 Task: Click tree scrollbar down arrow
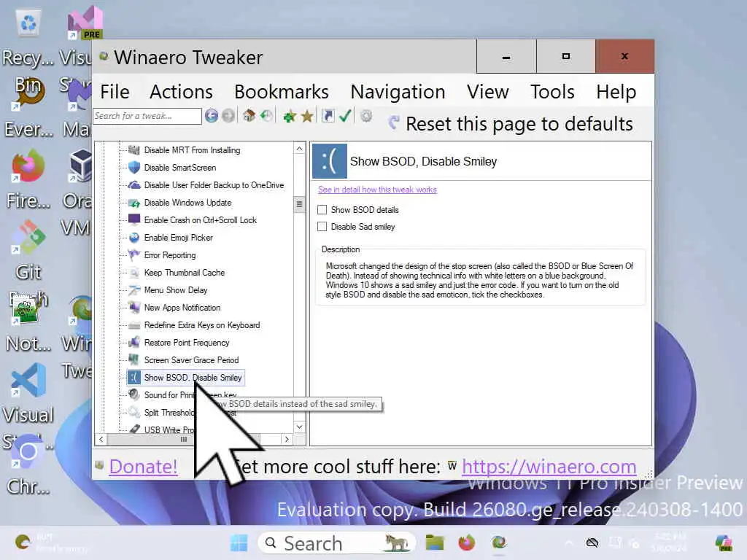point(299,427)
